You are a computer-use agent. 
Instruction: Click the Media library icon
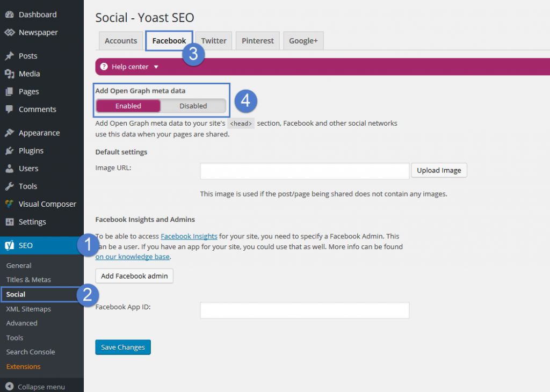[x=10, y=74]
